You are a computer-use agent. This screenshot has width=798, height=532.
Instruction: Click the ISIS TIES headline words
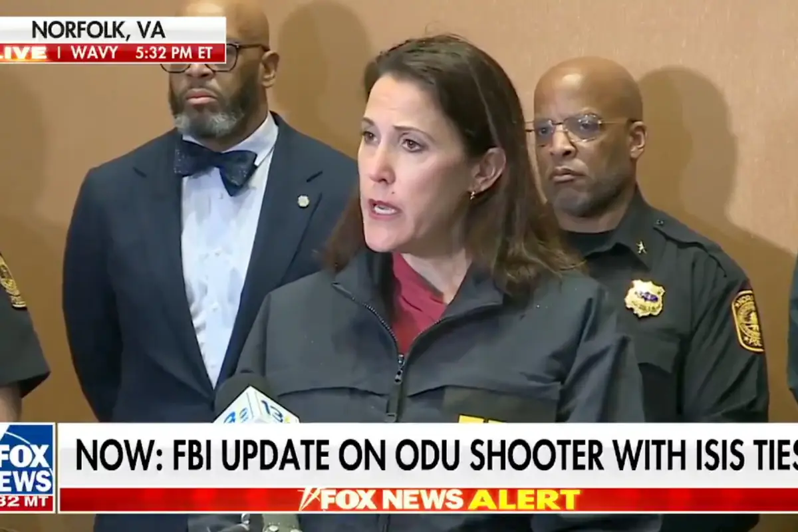(733, 456)
